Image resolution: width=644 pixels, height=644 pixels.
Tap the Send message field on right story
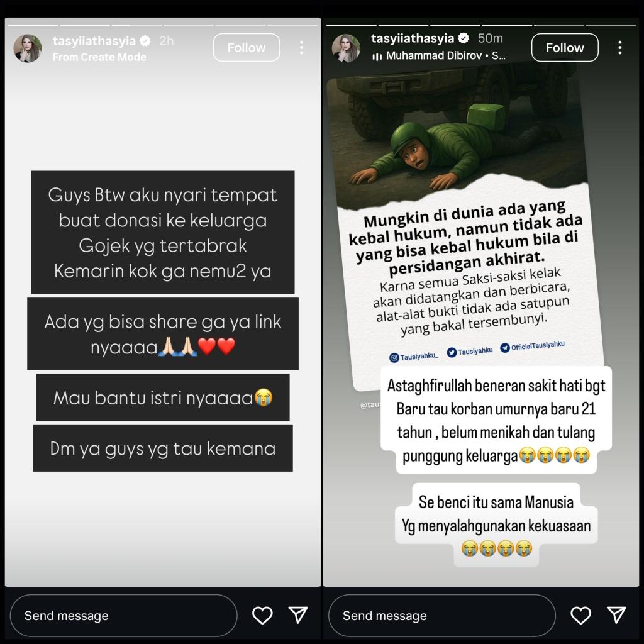tap(442, 616)
